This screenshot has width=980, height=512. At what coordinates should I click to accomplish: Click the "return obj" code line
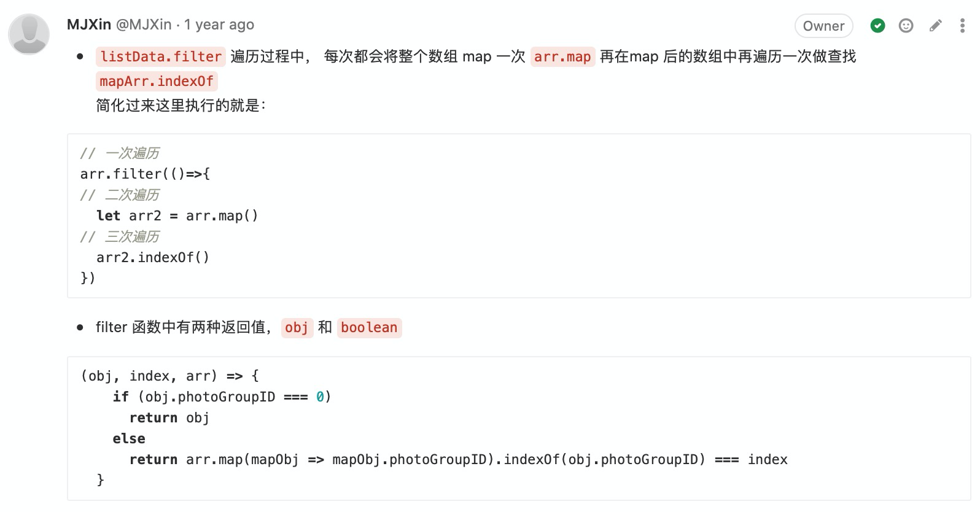point(169,417)
